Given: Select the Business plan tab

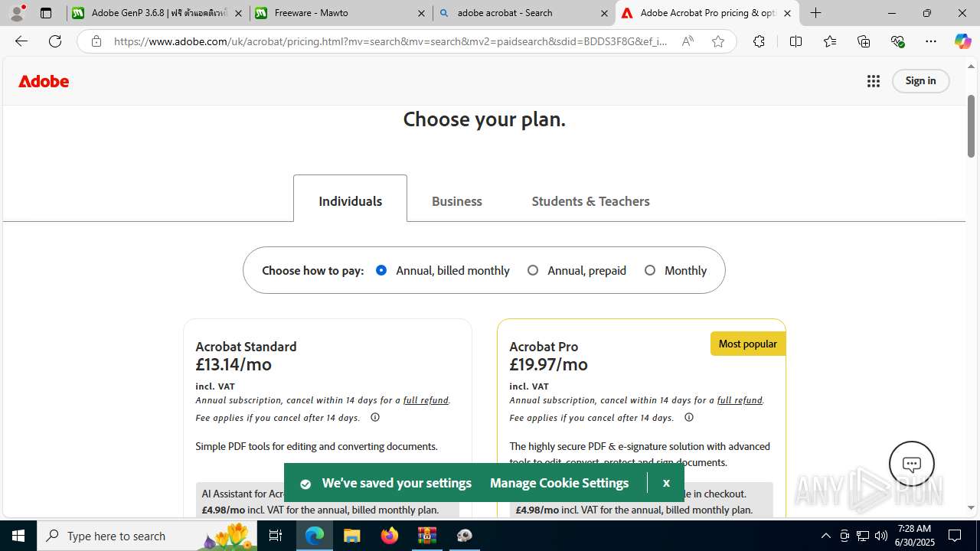Looking at the screenshot, I should point(456,201).
